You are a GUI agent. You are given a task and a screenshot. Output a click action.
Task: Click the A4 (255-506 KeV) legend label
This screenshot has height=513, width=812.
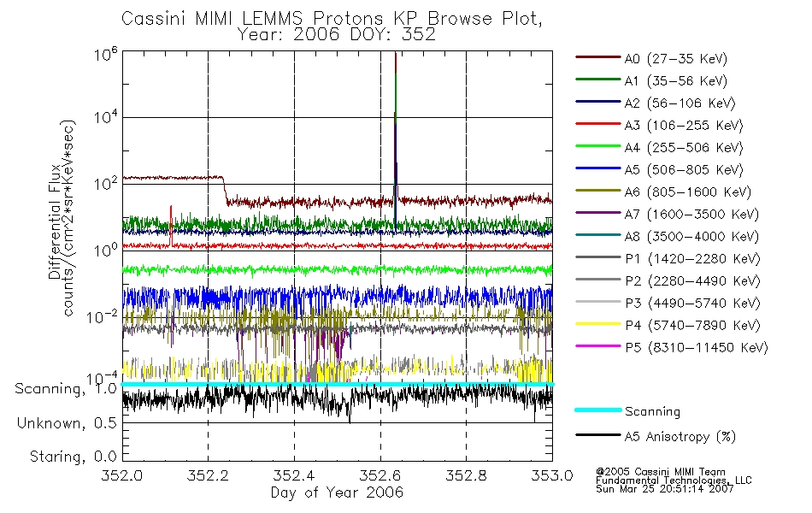[x=684, y=148]
